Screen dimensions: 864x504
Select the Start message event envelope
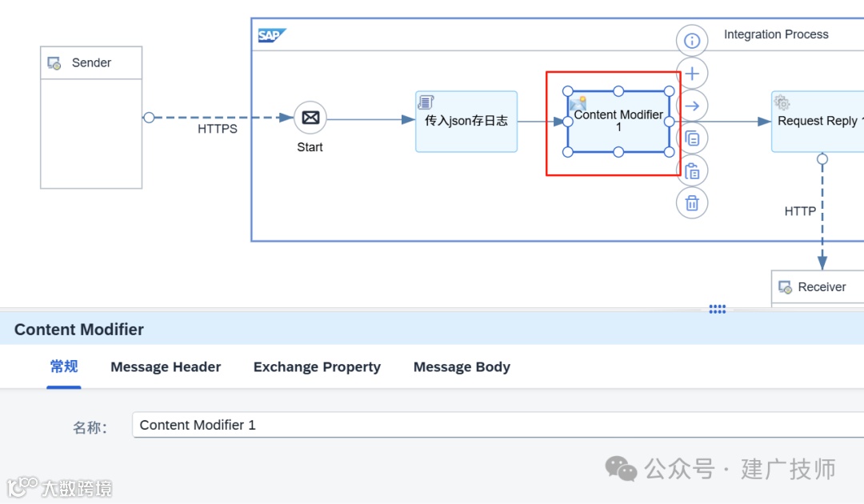[x=310, y=118]
